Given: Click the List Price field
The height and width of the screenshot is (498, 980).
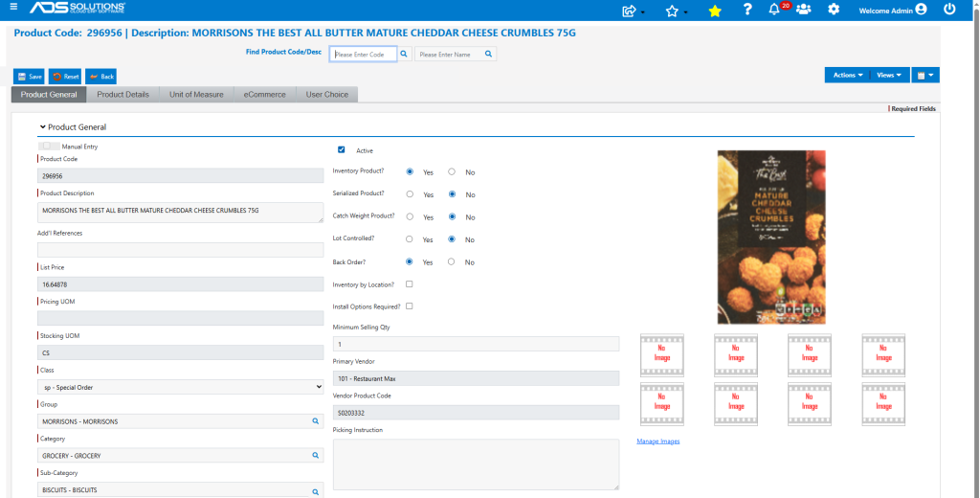Looking at the screenshot, I should click(181, 284).
